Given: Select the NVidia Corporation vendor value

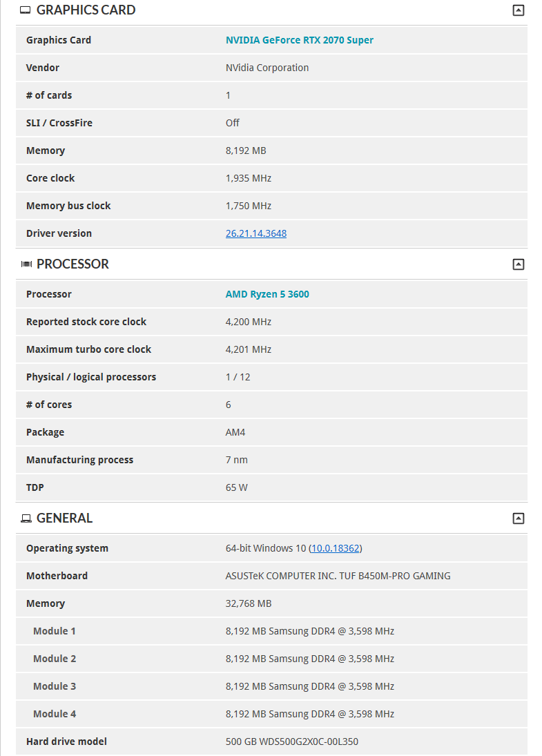Looking at the screenshot, I should [267, 68].
